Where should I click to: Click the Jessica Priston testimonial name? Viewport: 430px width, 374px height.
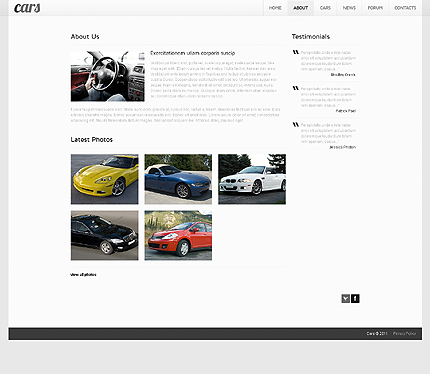342,147
